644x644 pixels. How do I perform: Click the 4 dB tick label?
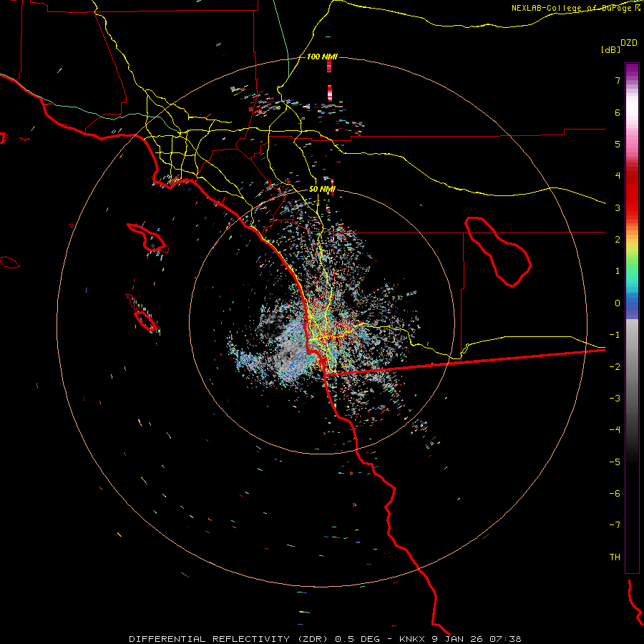[618, 176]
